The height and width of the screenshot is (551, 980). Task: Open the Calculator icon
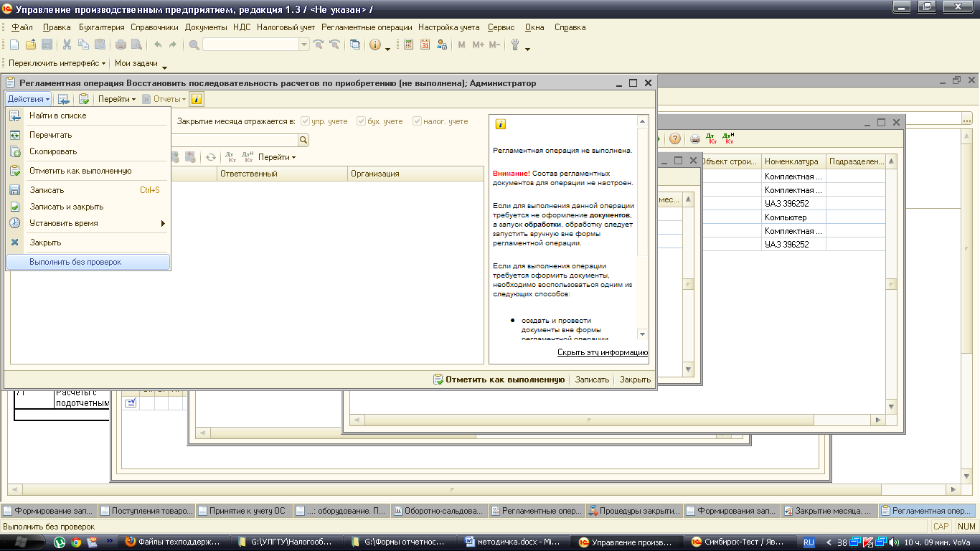pyautogui.click(x=408, y=44)
